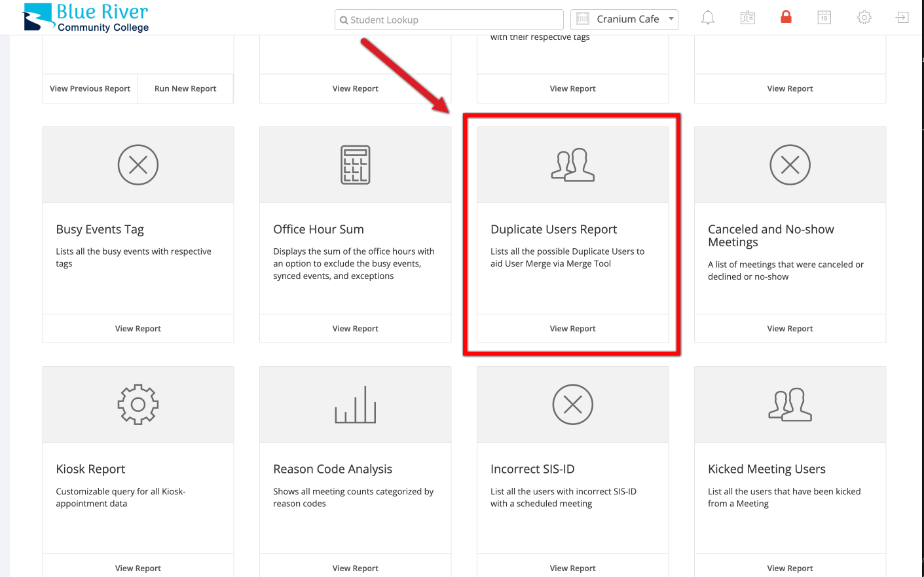The image size is (924, 577).
Task: Click Run New Report
Action: tap(185, 88)
